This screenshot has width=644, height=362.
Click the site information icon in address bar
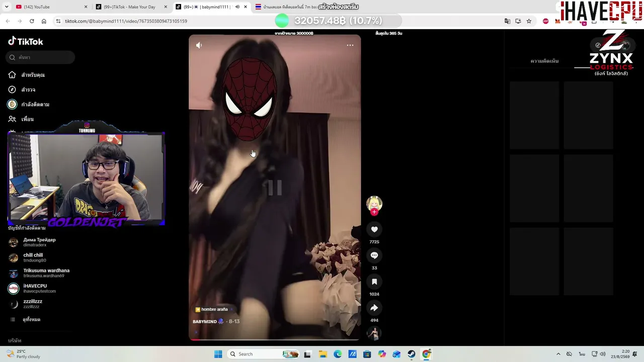[x=58, y=21]
